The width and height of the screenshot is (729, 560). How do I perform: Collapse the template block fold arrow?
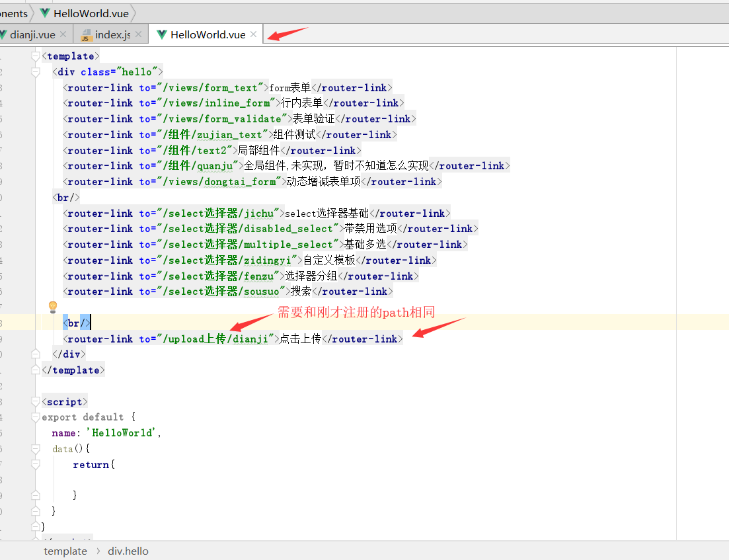click(x=35, y=56)
